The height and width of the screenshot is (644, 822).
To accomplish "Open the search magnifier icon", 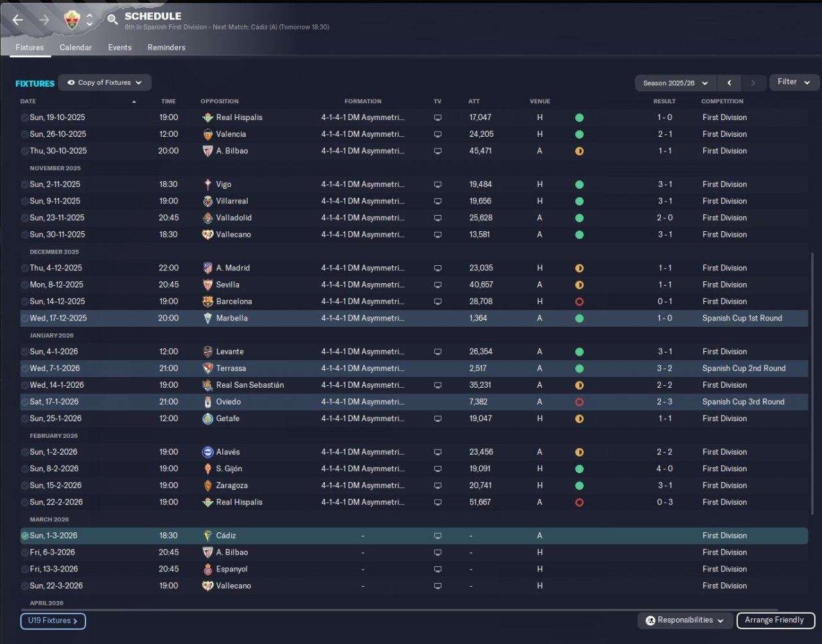I will pos(112,20).
